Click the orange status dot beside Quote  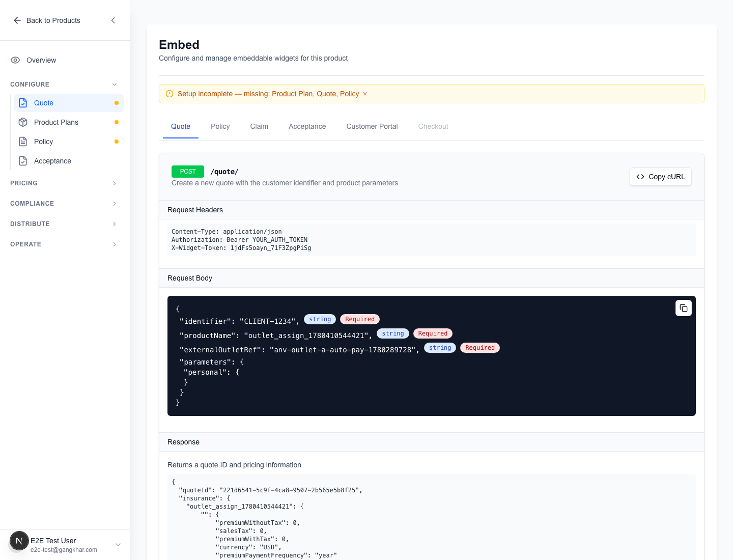point(117,103)
